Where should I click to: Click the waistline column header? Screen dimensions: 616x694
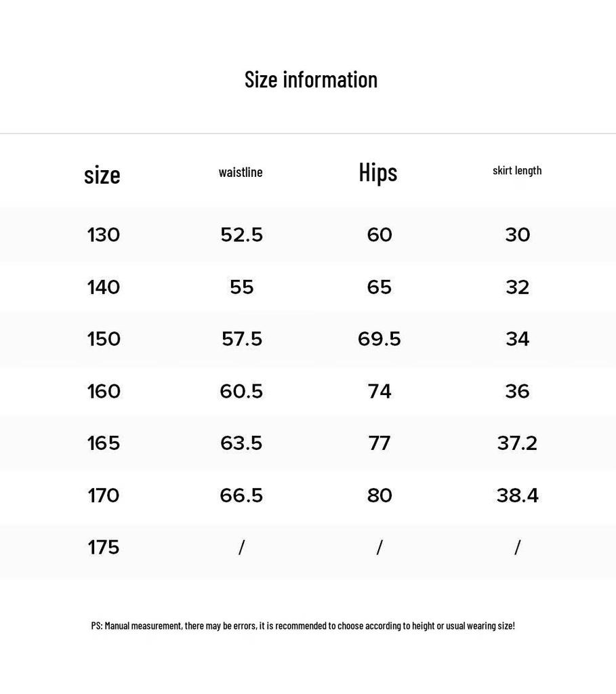click(241, 172)
